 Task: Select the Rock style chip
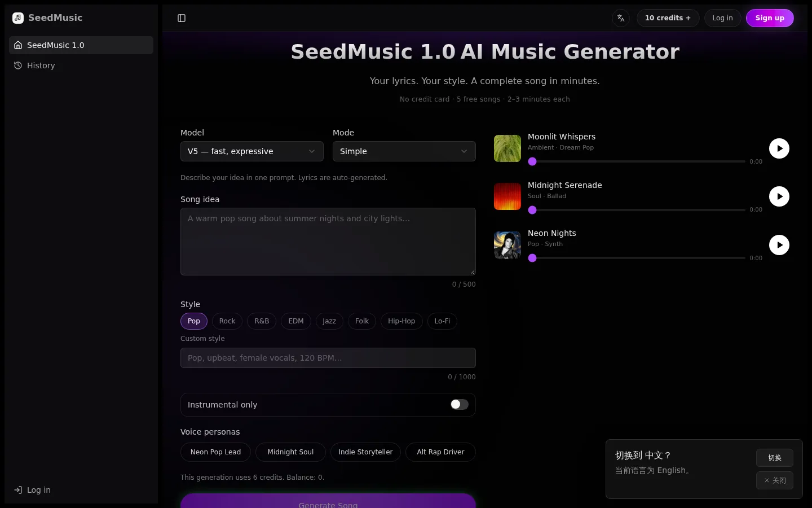(x=227, y=321)
